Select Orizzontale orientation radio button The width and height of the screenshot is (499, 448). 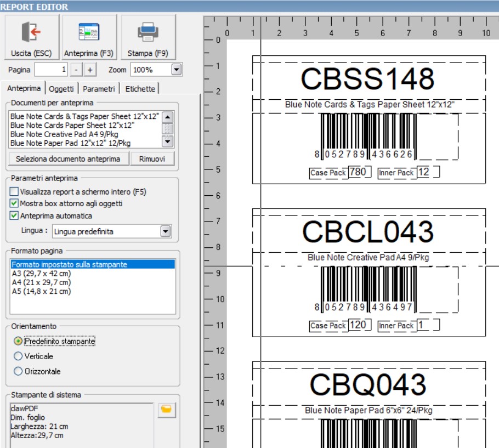click(x=18, y=371)
